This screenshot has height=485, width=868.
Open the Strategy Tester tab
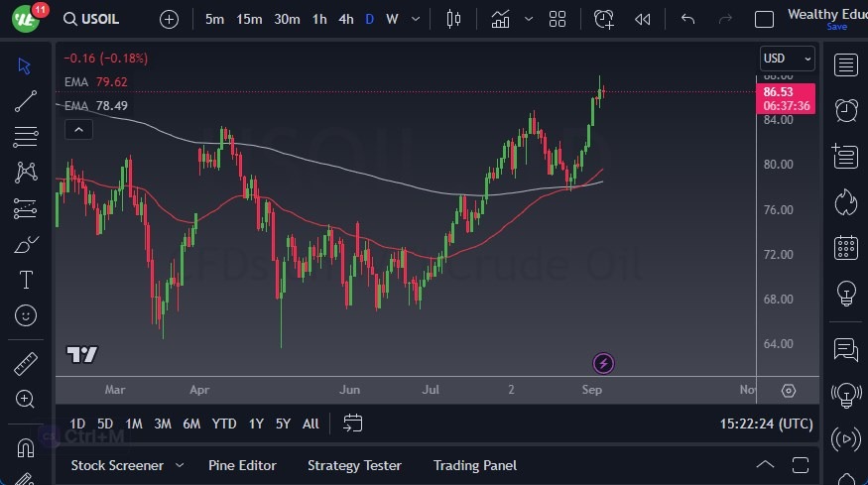point(354,465)
